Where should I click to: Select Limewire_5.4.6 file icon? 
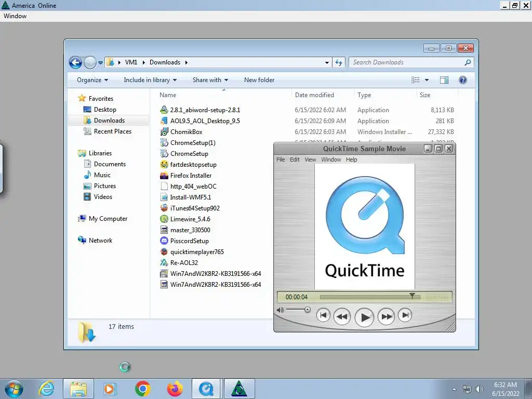164,219
